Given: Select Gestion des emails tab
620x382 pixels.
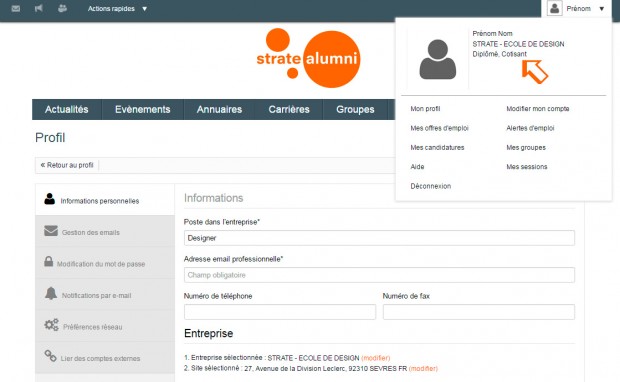Looking at the screenshot, I should tap(105, 231).
